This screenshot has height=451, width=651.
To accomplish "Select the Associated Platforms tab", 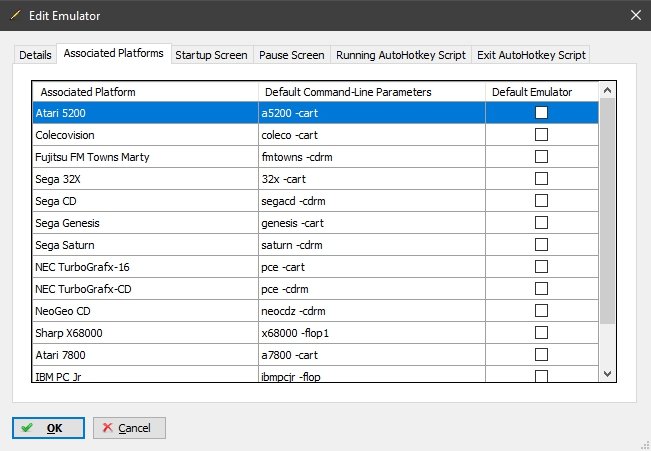I will (x=113, y=53).
